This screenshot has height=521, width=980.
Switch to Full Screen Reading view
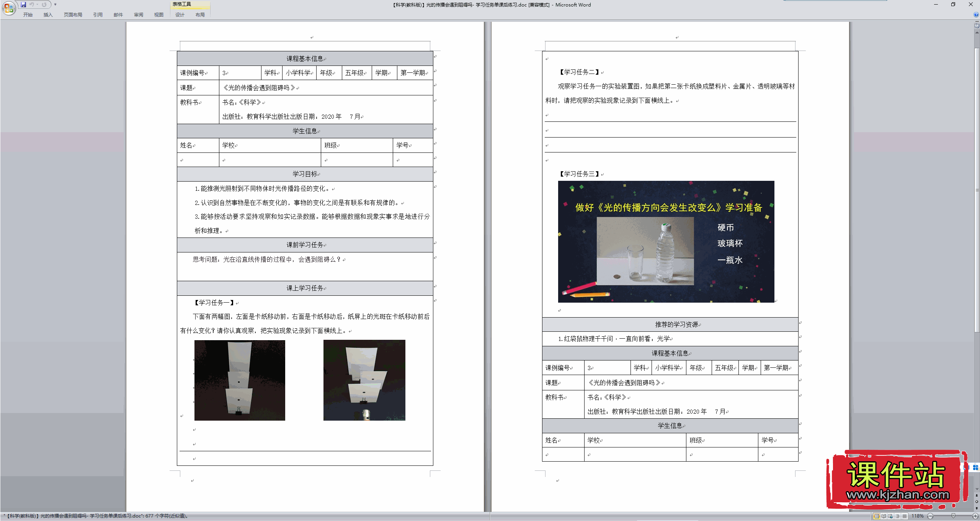[x=884, y=516]
